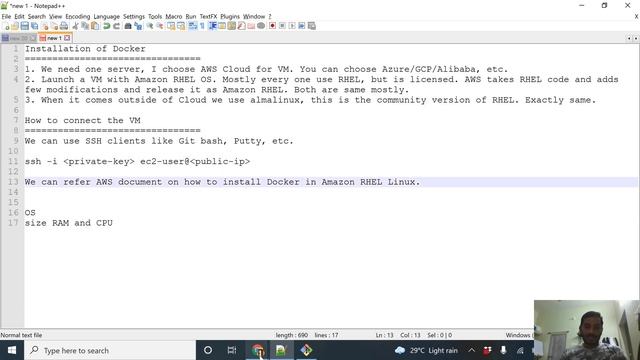Save the file with the toolbar Save icon

[24, 26]
